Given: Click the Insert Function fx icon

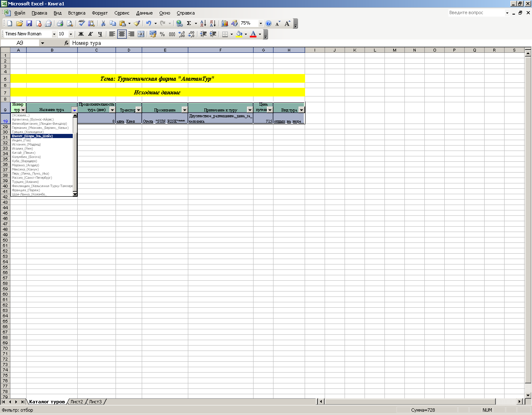Looking at the screenshot, I should point(66,43).
